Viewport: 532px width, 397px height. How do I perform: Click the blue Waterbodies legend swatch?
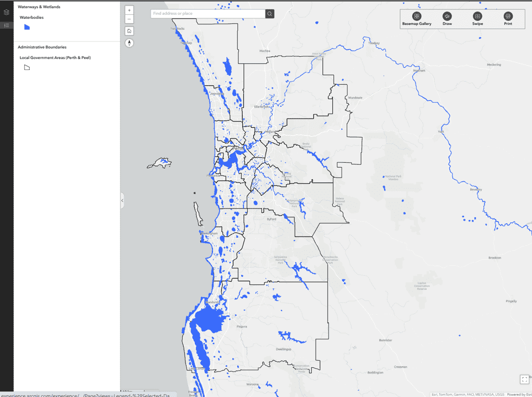tap(26, 27)
